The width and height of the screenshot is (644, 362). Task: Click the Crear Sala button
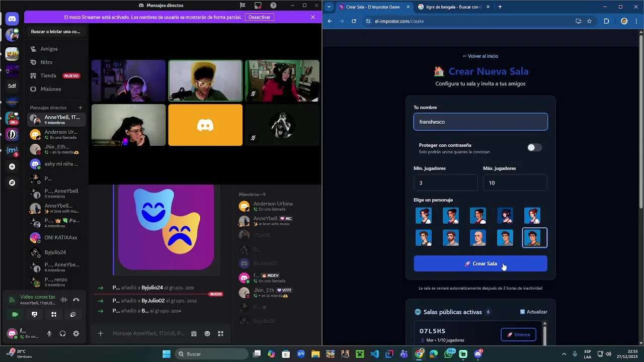(x=480, y=263)
